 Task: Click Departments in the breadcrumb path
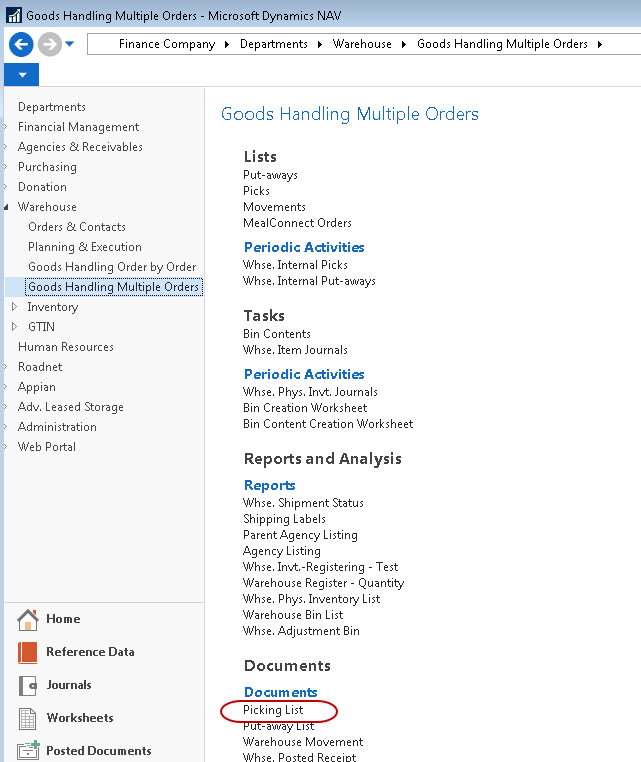tap(273, 44)
